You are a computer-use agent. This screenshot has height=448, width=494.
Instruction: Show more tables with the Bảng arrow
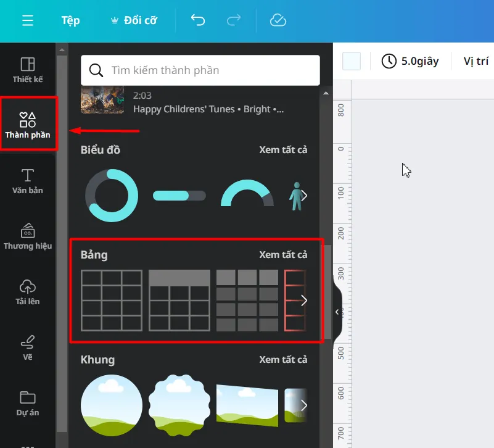[x=303, y=301]
